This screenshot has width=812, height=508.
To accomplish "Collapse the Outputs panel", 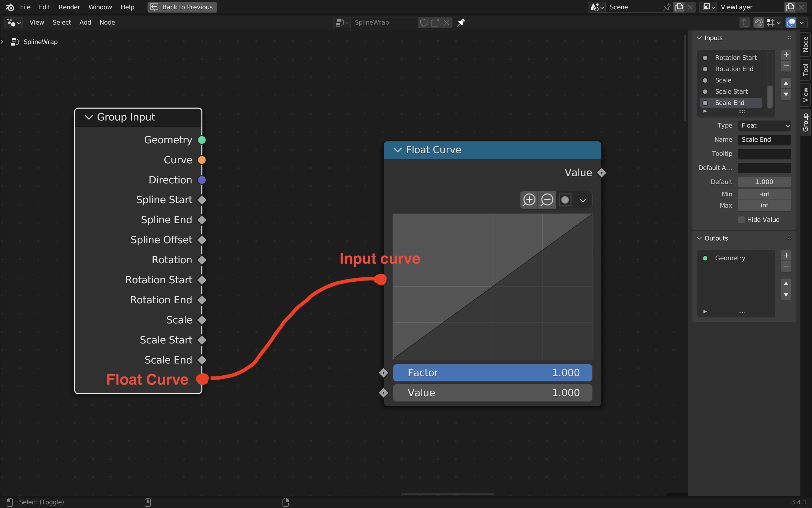I will [699, 238].
